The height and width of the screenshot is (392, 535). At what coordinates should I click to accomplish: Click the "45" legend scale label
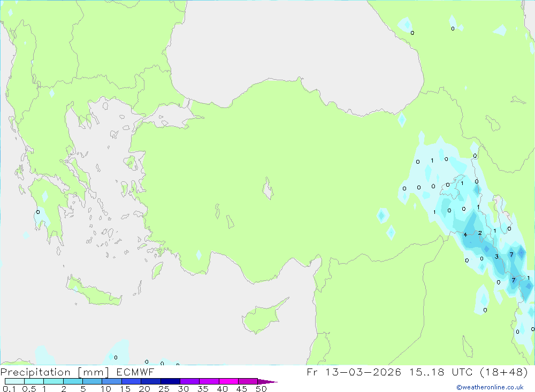[242, 389]
